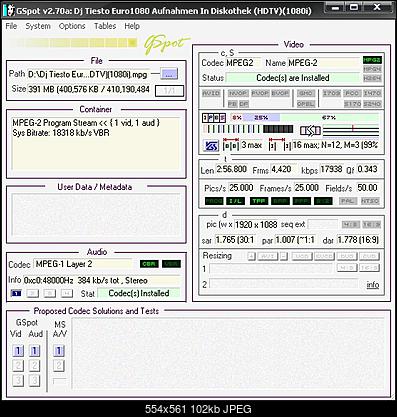Click the Fields/s value 50.00
This screenshot has height=417, width=397.
point(368,188)
